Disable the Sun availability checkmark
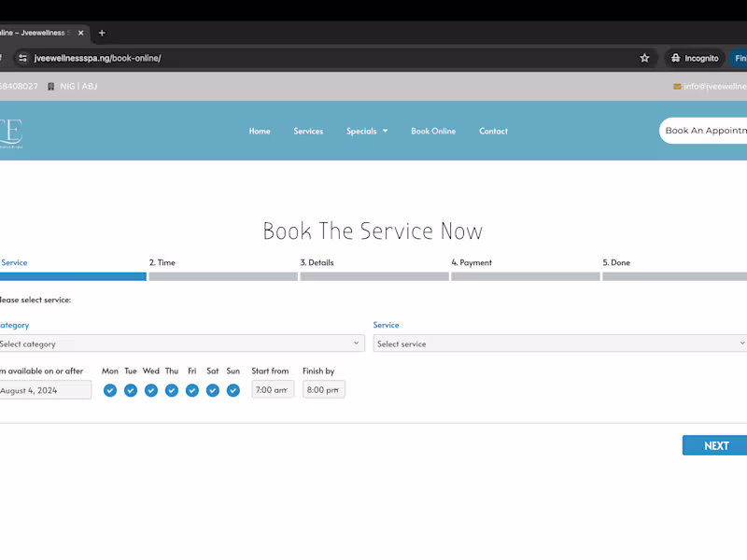The height and width of the screenshot is (560, 747). 233,390
